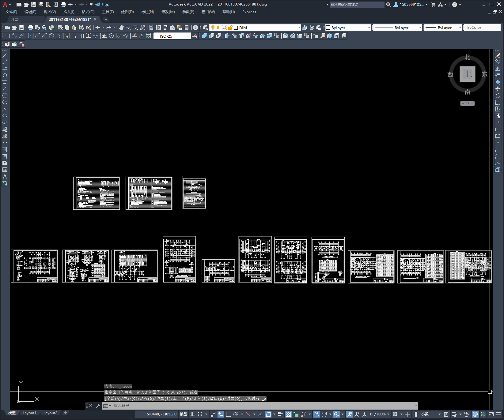504x420 pixels.
Task: Select the Move modify tool
Action: click(498, 89)
